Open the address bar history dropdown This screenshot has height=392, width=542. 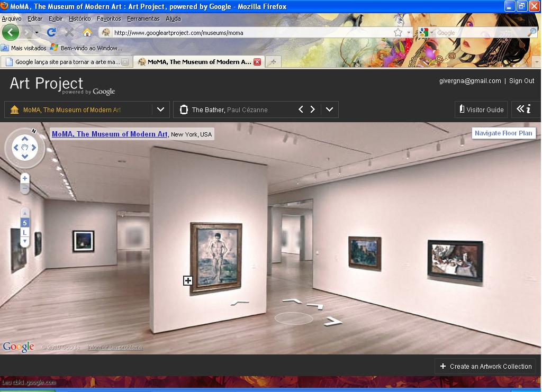[409, 33]
